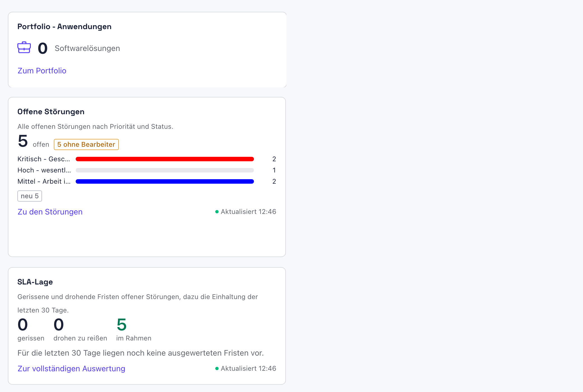Image resolution: width=583 pixels, height=392 pixels.
Task: Click the Hoch row count '1'
Action: [x=274, y=170]
